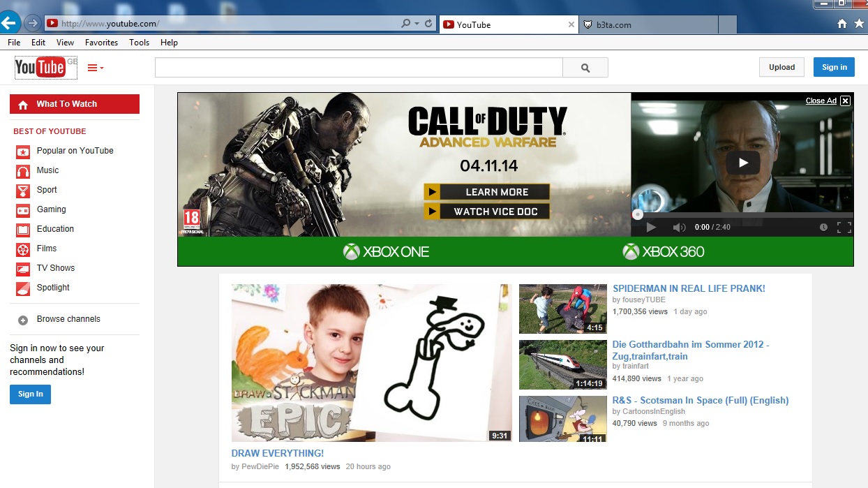Open the Edit menu
Image resolution: width=868 pixels, height=488 pixels.
click(x=38, y=43)
